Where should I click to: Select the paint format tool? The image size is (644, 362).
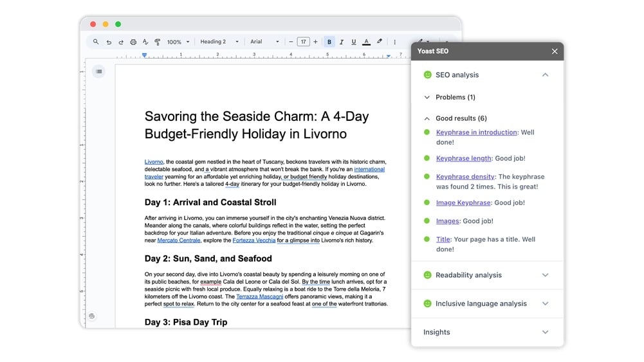(158, 42)
